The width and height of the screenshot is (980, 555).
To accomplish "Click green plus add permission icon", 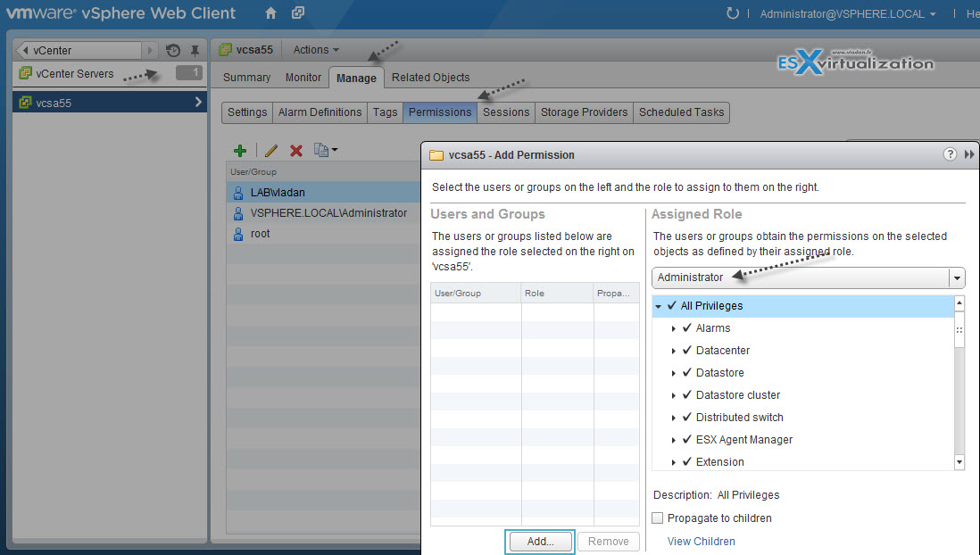I will click(240, 151).
